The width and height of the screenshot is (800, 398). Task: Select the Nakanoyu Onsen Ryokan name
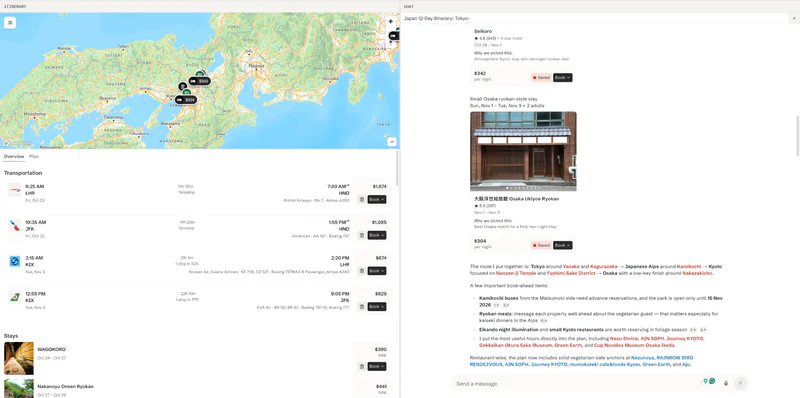[65, 387]
